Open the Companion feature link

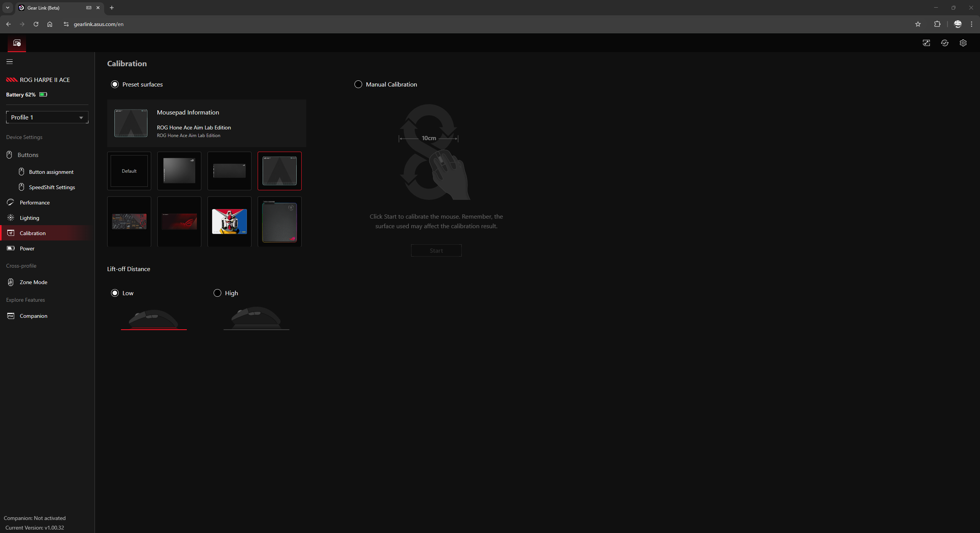[x=33, y=316]
